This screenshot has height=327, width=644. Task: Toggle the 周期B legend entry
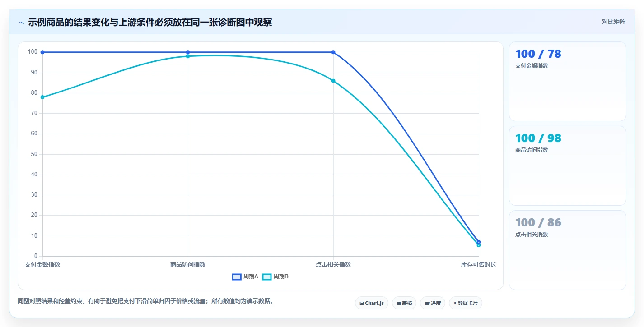[275, 276]
